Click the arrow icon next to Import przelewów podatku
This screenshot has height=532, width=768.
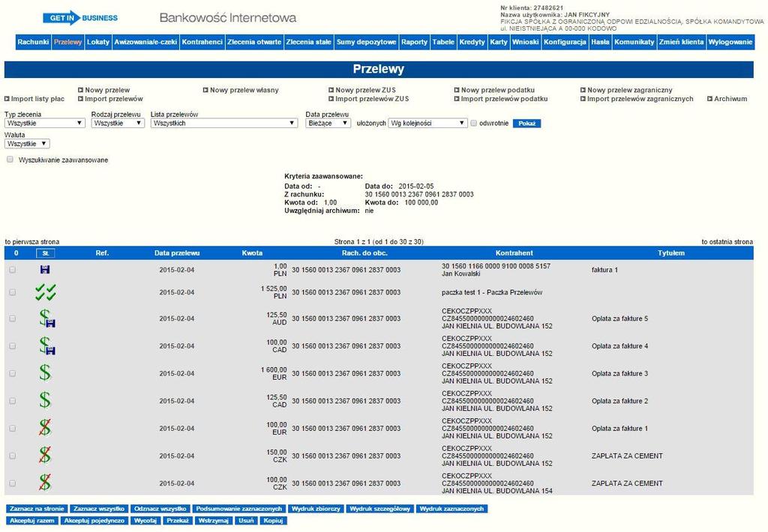coord(457,99)
